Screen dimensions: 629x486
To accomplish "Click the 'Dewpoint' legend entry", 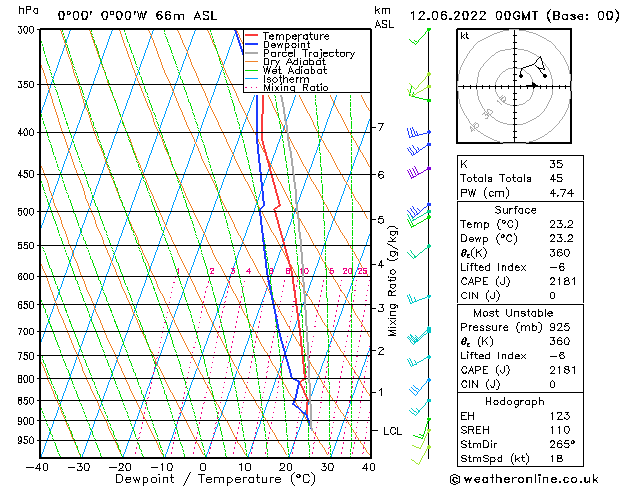I will pos(286,45).
